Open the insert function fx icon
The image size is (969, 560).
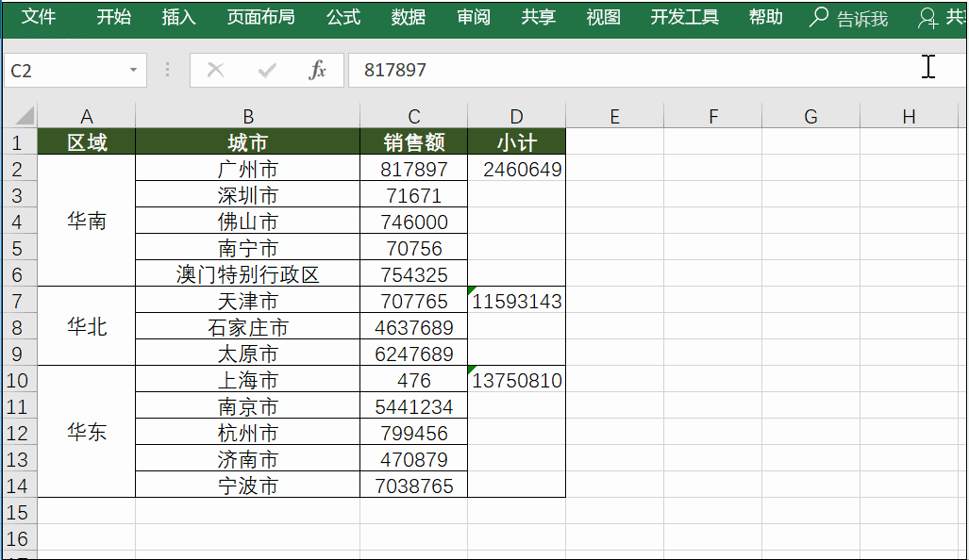(317, 70)
